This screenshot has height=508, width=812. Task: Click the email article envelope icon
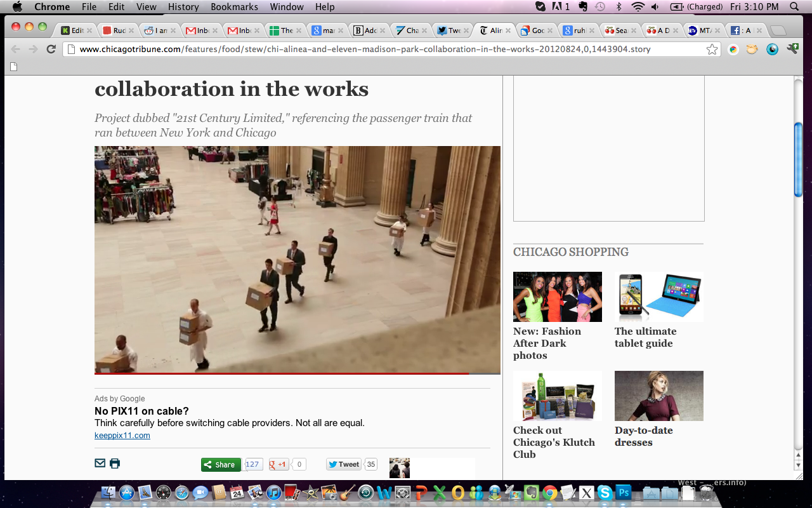click(x=100, y=464)
